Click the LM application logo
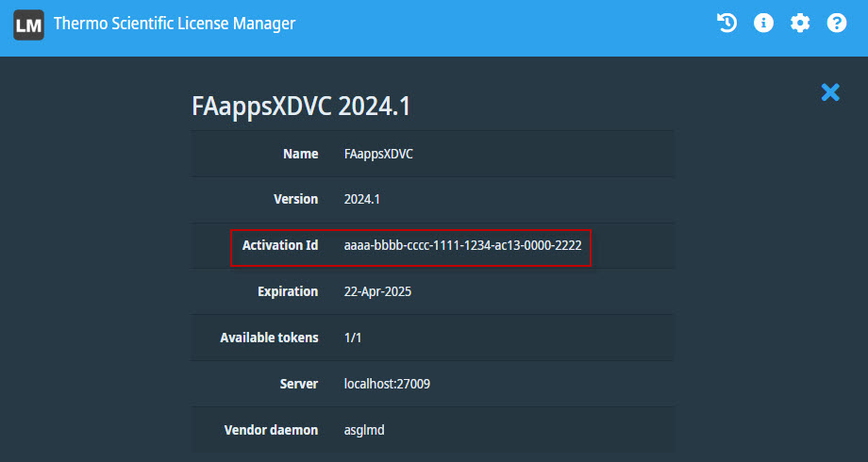 [x=29, y=25]
